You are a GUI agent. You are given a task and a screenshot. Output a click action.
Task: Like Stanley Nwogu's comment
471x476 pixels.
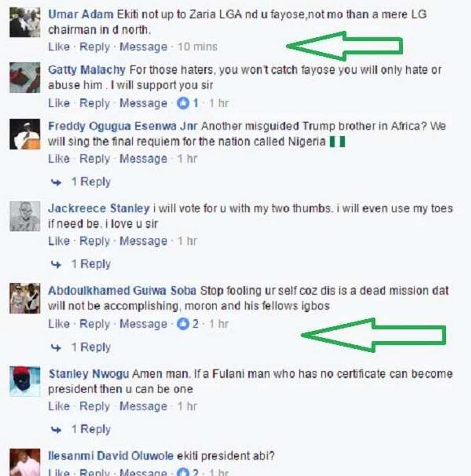point(59,406)
